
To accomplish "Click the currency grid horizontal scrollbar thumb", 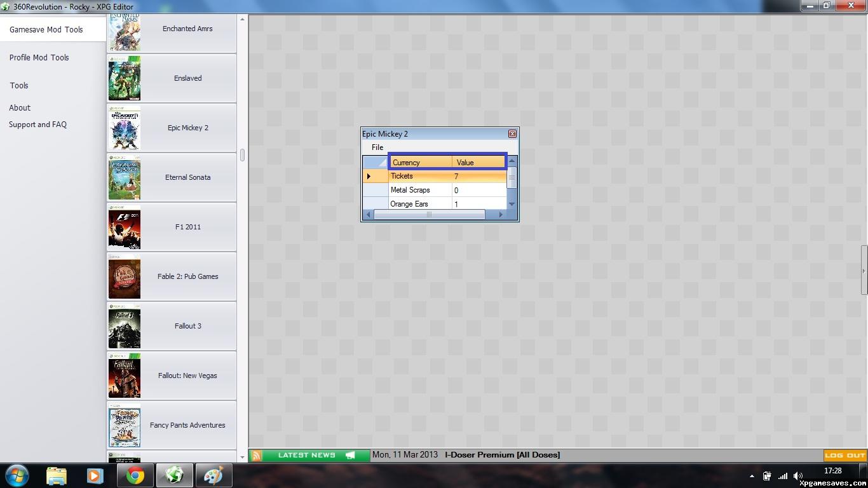I will click(429, 215).
